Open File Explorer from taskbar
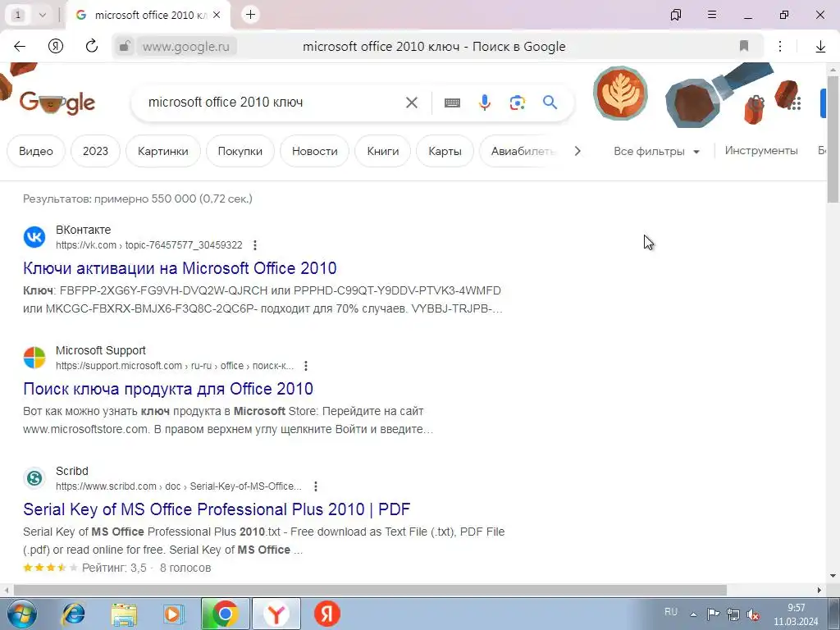Viewport: 840px width, 630px height. (x=125, y=614)
